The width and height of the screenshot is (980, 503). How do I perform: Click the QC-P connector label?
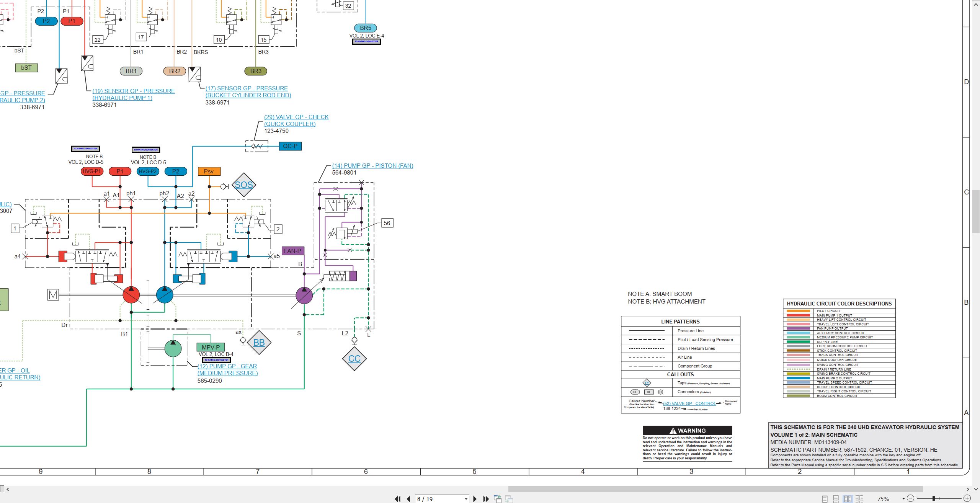(x=290, y=146)
